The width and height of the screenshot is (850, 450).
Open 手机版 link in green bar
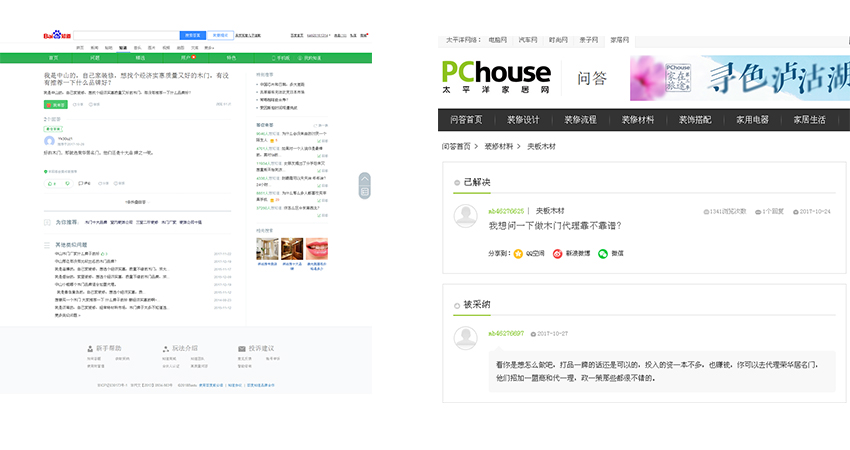tap(281, 57)
